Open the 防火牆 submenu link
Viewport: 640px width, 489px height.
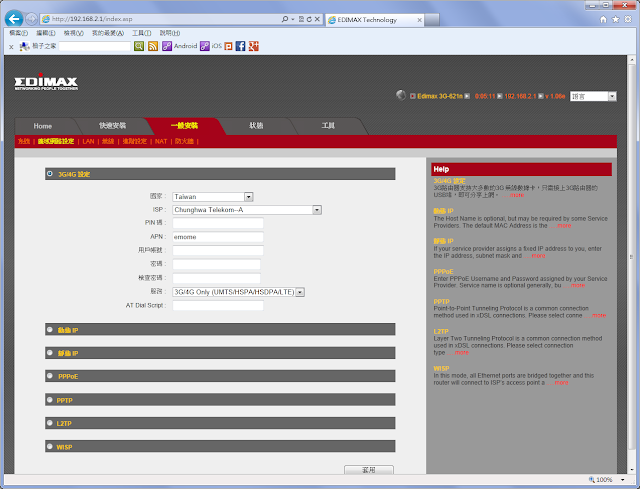(x=184, y=141)
